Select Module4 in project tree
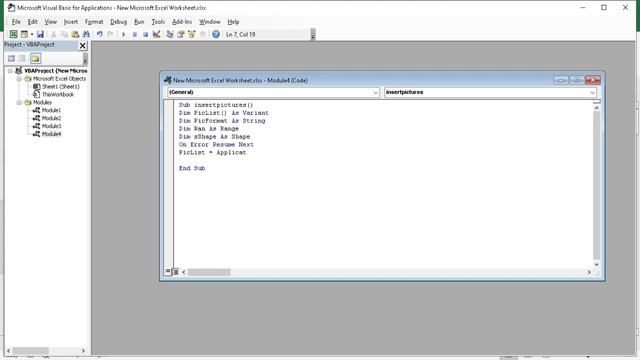This screenshot has width=640, height=360. click(x=51, y=134)
